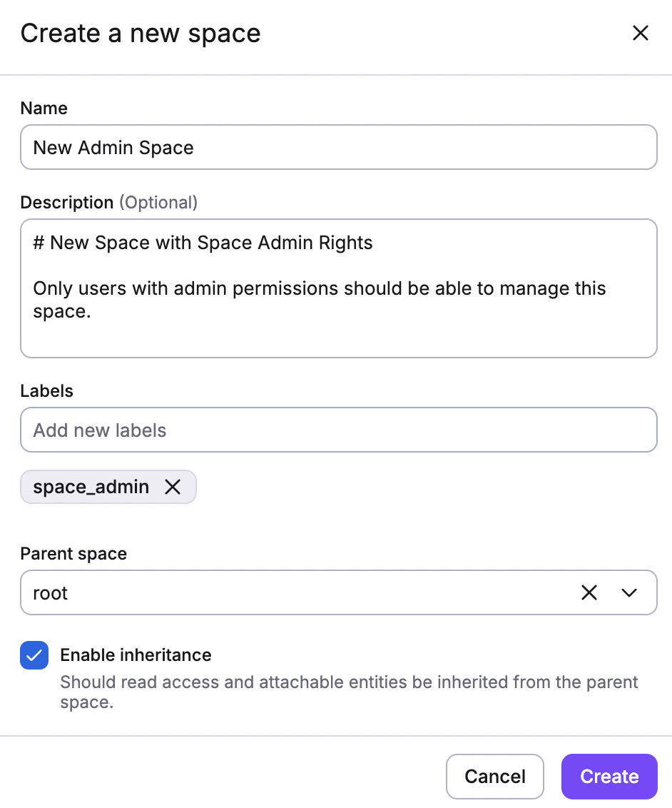The image size is (672, 808).
Task: Click the X icon beside space_admin
Action: tap(173, 487)
